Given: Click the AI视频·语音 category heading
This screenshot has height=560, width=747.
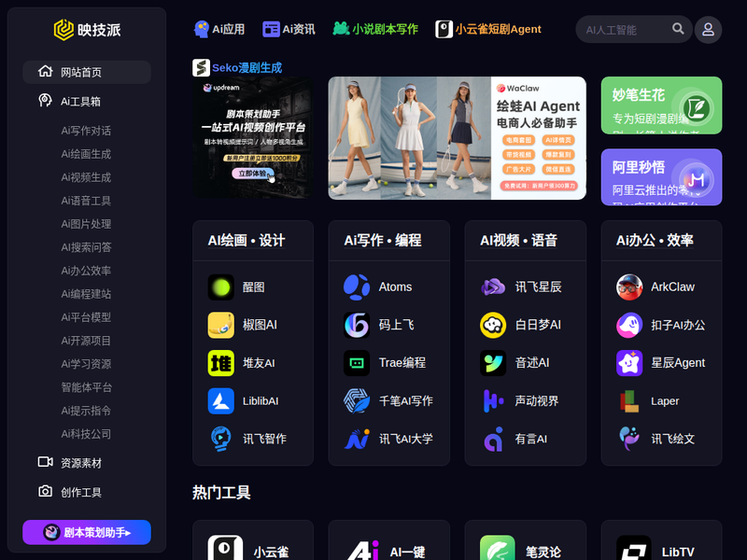Looking at the screenshot, I should (x=518, y=241).
